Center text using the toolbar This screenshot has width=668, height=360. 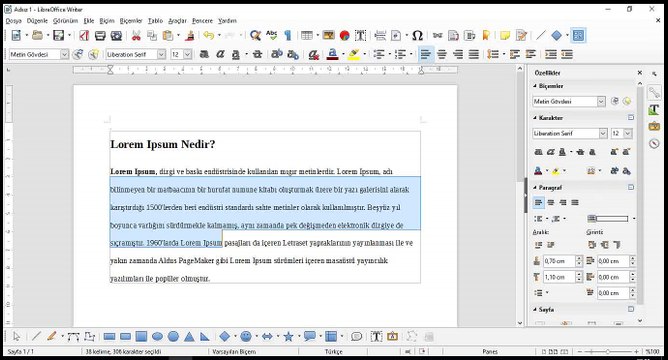point(442,55)
